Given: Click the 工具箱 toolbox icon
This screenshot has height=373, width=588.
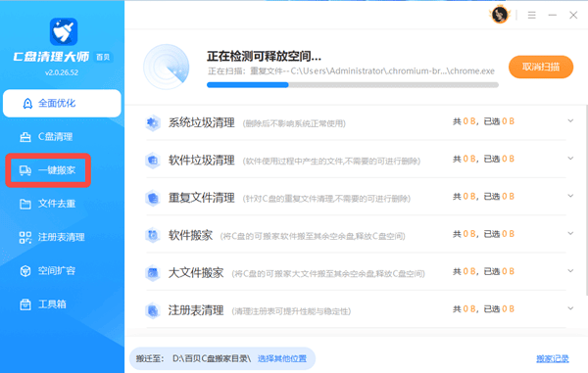Looking at the screenshot, I should click(x=25, y=304).
